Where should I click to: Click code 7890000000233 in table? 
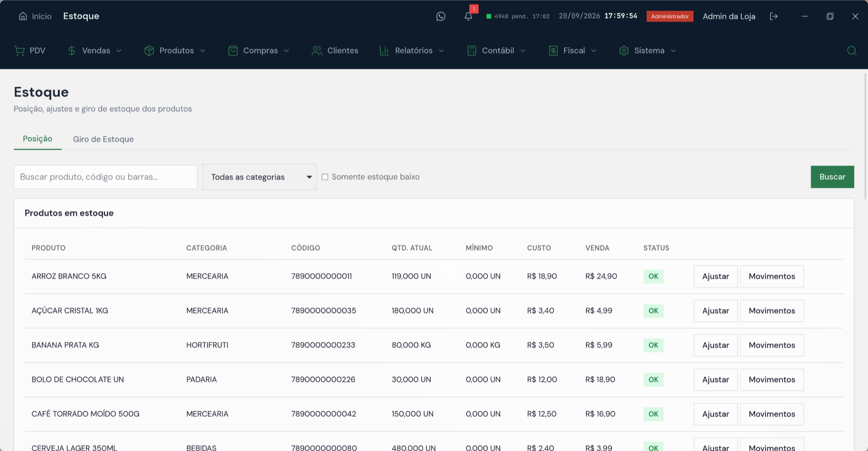(x=323, y=345)
